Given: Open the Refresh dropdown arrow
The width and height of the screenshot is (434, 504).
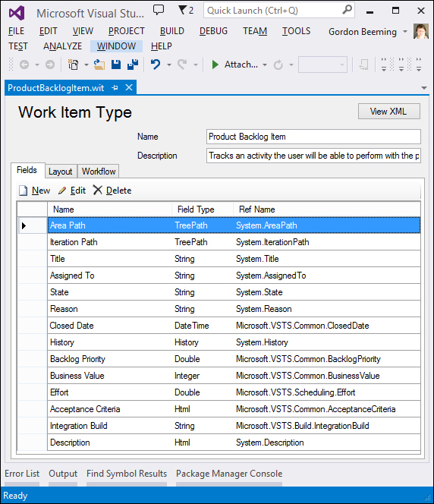Looking at the screenshot, I should 291,65.
